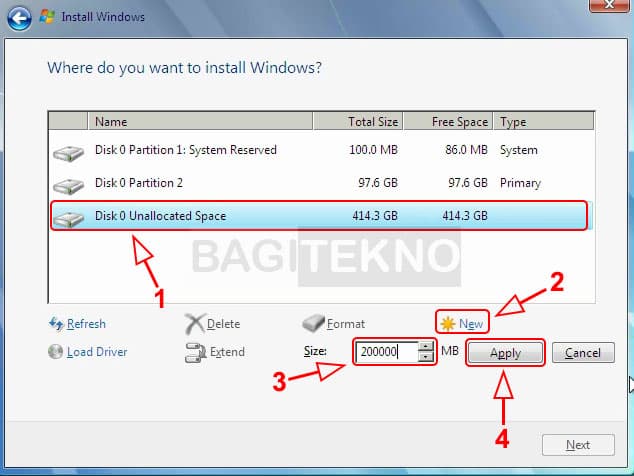Viewport: 634px width, 476px height.
Task: Choose Extend partition option
Action: (227, 352)
